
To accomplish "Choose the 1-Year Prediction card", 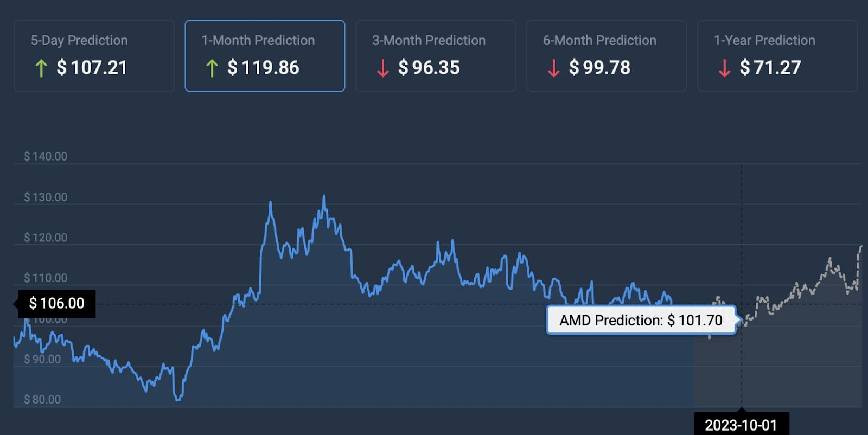I will click(777, 56).
